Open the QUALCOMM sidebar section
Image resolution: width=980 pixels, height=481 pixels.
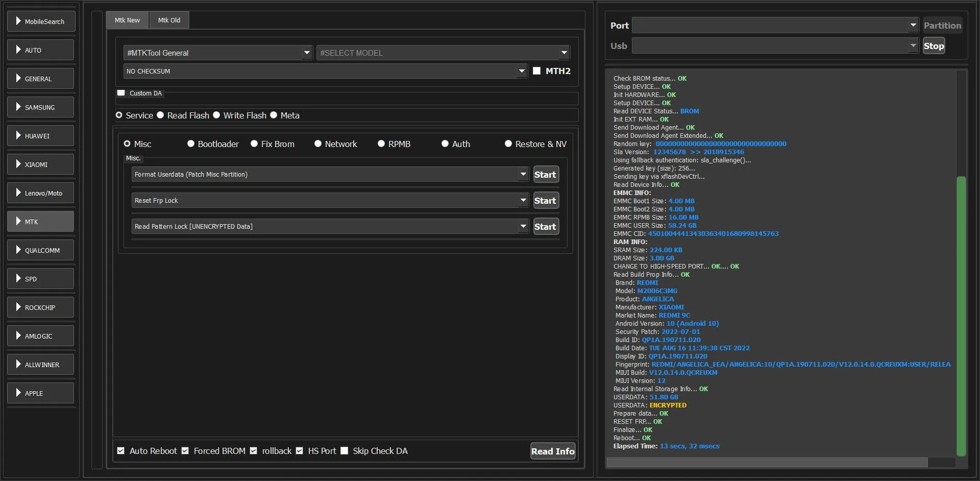41,250
